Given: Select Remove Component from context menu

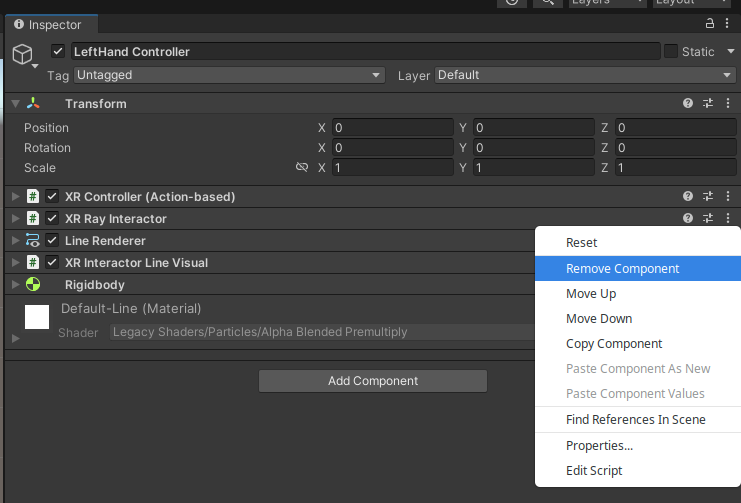Looking at the screenshot, I should [x=622, y=268].
